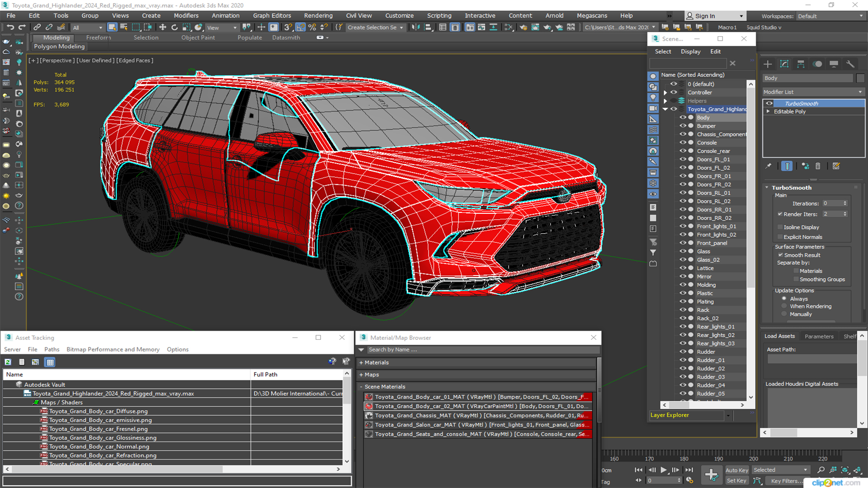Toggle Smooth Result checkbox

coord(780,255)
